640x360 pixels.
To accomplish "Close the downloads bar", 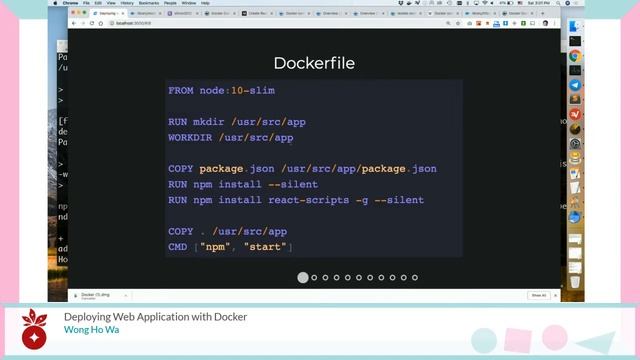I will tap(556, 295).
